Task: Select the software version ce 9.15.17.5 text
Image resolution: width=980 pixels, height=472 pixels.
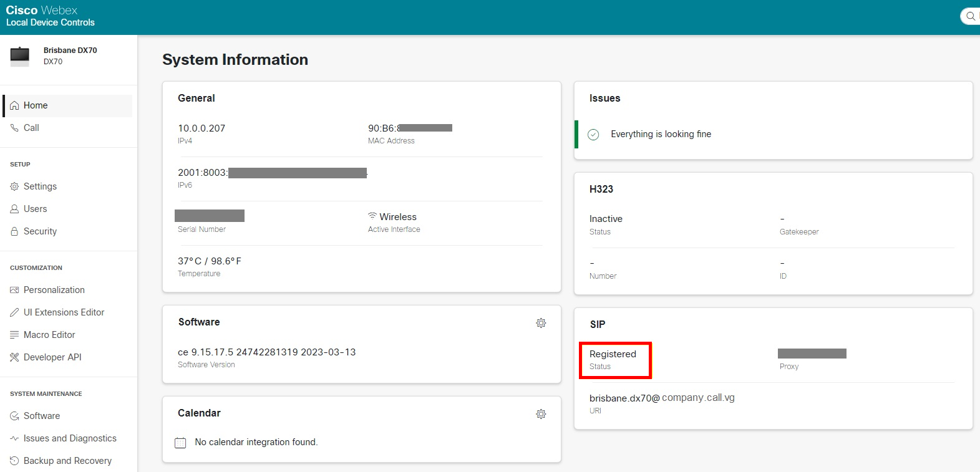Action: [267, 352]
